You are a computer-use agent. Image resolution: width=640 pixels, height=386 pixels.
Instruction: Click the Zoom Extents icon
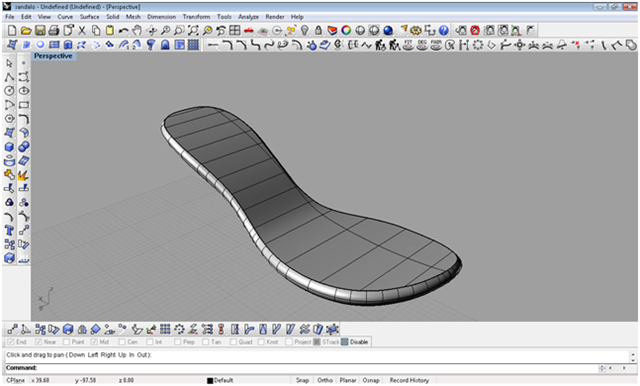(x=193, y=30)
